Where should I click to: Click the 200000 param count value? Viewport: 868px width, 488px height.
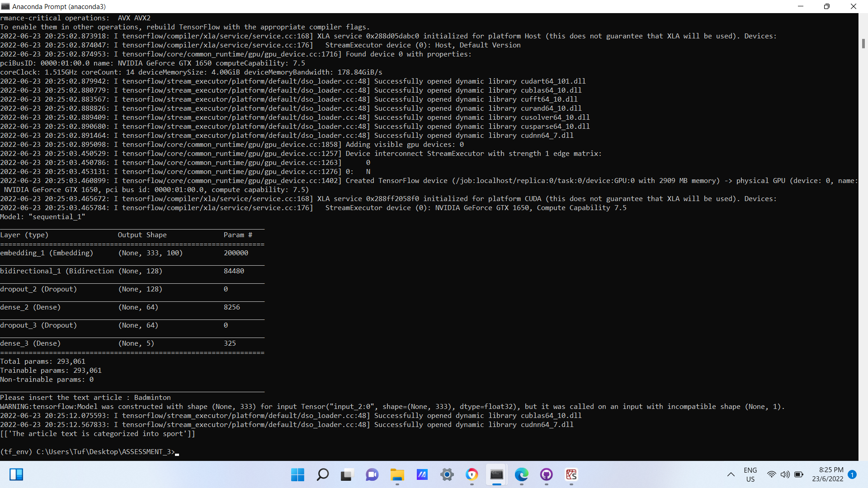236,253
